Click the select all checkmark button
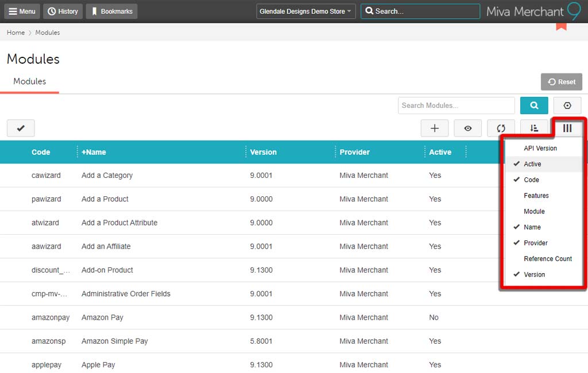The height and width of the screenshot is (373, 588). point(21,128)
